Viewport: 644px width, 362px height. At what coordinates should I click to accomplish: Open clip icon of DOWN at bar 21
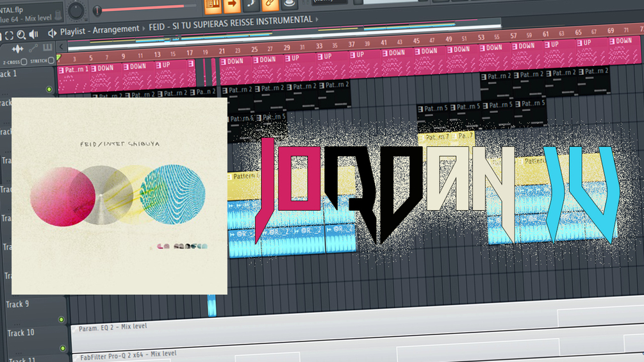[223, 62]
